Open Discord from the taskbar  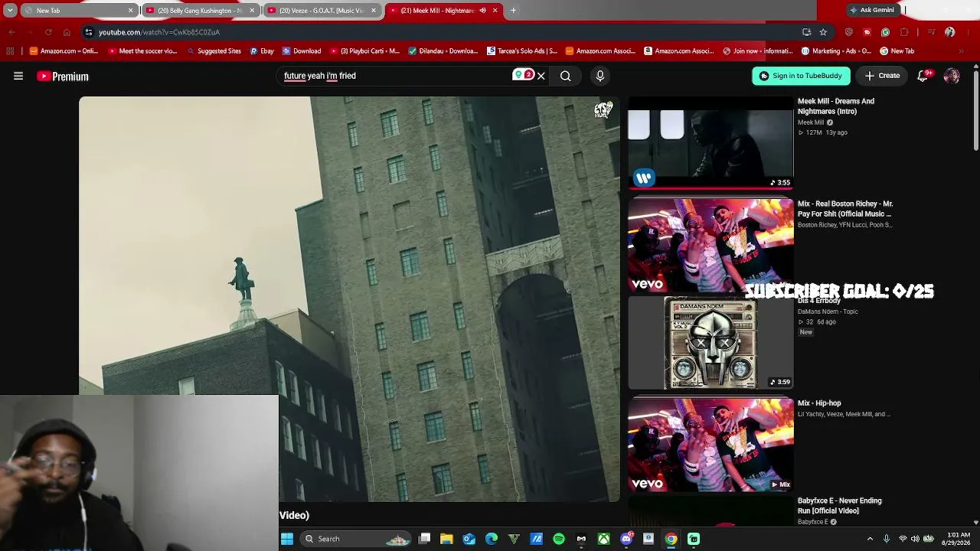pos(626,539)
